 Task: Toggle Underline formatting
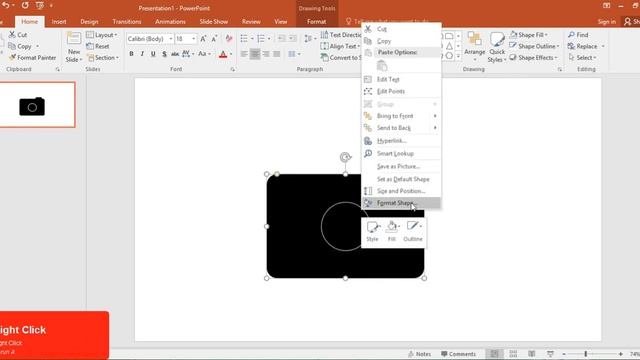tap(153, 54)
